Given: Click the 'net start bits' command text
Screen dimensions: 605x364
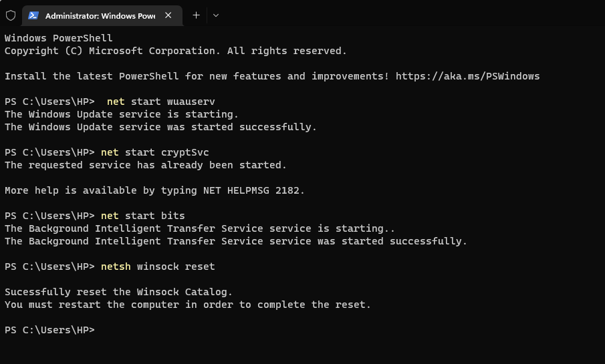Looking at the screenshot, I should coord(142,216).
